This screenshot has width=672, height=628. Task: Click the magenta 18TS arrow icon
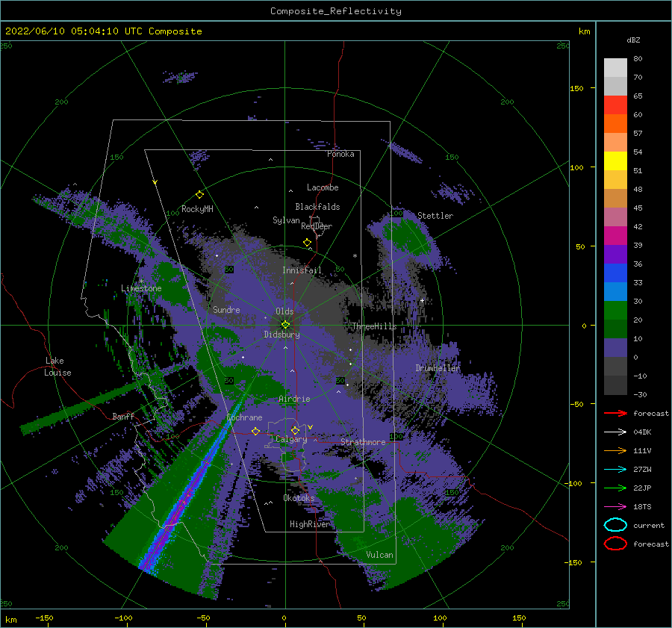pos(615,507)
